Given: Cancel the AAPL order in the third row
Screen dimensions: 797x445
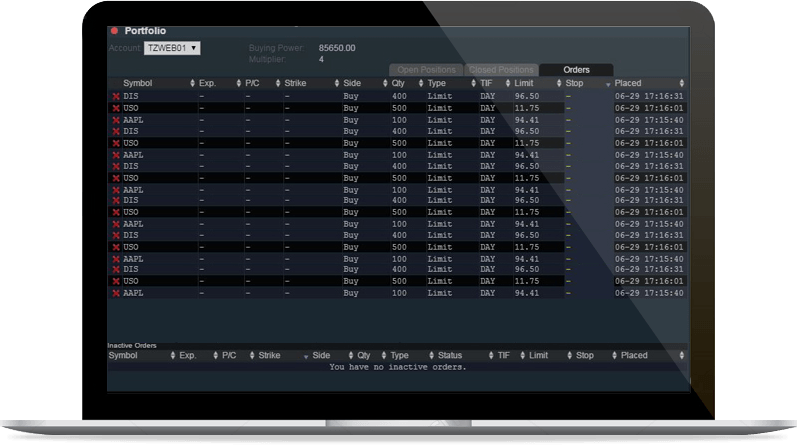Looking at the screenshot, I should click(116, 120).
